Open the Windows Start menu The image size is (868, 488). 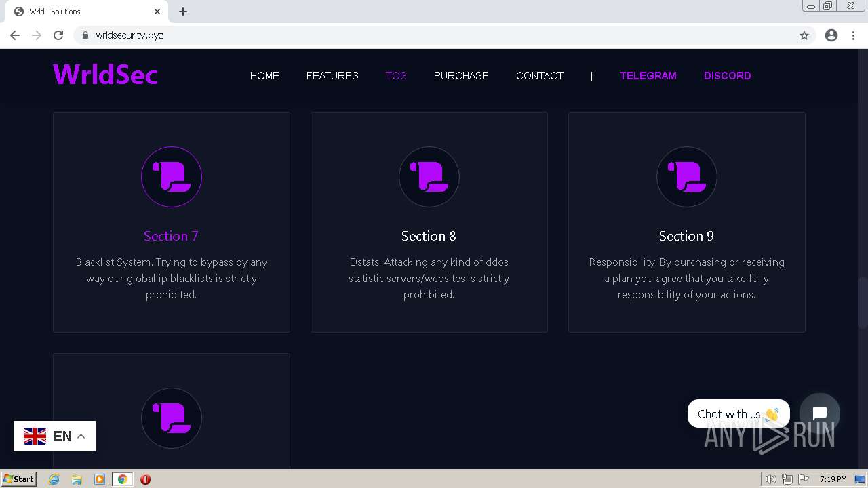point(18,479)
